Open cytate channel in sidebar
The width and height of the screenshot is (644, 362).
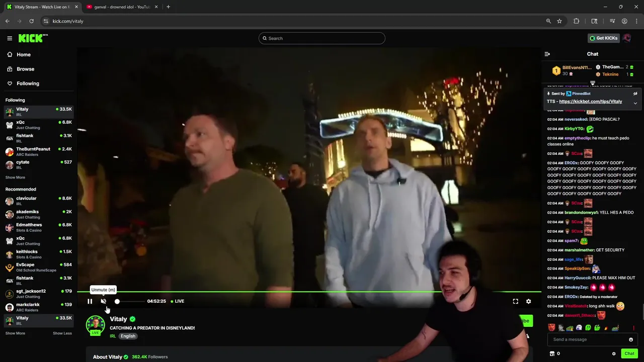[39, 164]
